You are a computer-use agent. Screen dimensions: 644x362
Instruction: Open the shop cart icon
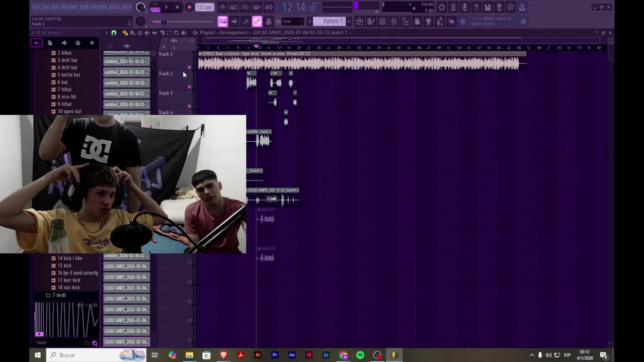(x=463, y=21)
